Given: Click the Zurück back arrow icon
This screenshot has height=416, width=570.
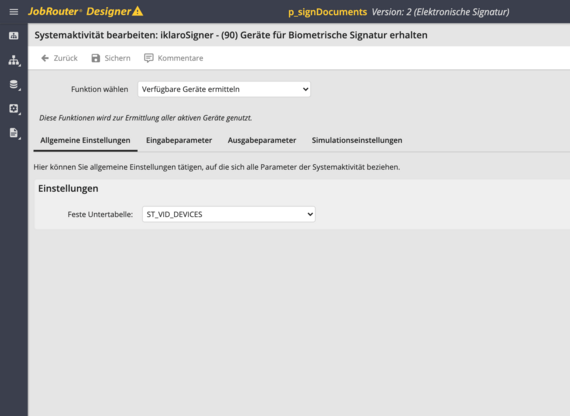Looking at the screenshot, I should (x=45, y=58).
